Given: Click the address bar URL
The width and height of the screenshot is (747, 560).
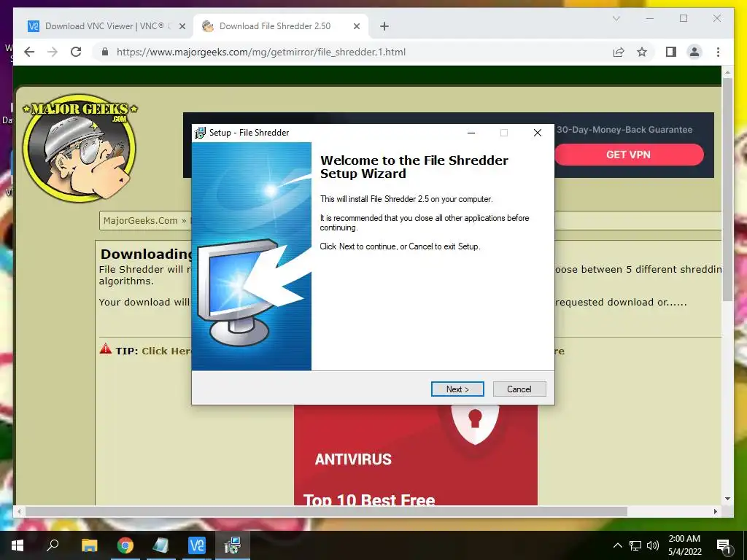Looking at the screenshot, I should [x=261, y=52].
